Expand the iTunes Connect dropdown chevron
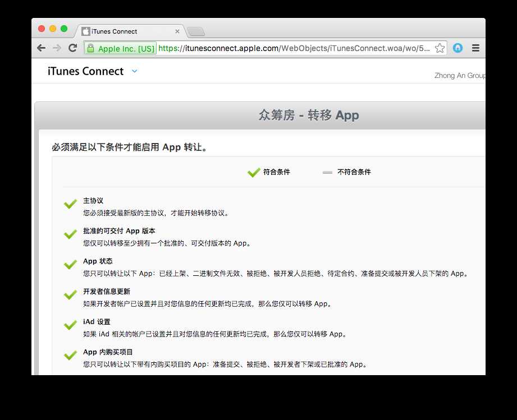The width and height of the screenshot is (517, 420). 135,71
